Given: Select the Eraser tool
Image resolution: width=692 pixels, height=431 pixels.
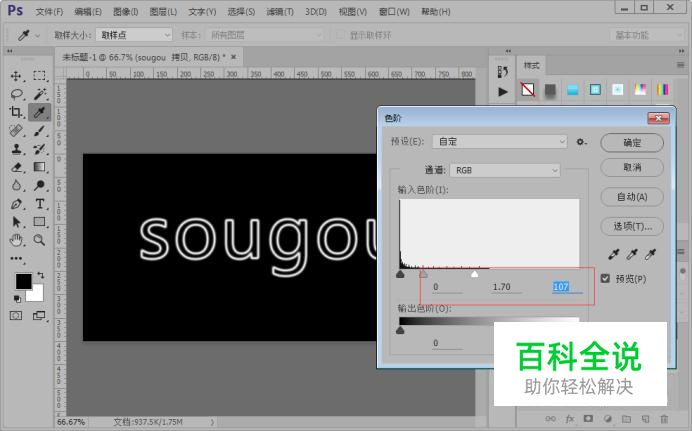Looking at the screenshot, I should (x=16, y=167).
